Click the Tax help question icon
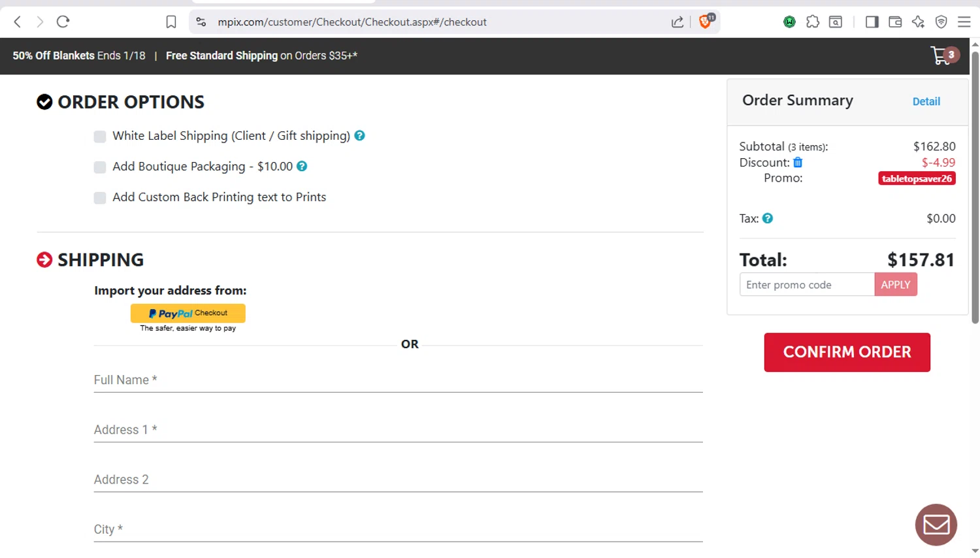The width and height of the screenshot is (980, 558). [768, 218]
